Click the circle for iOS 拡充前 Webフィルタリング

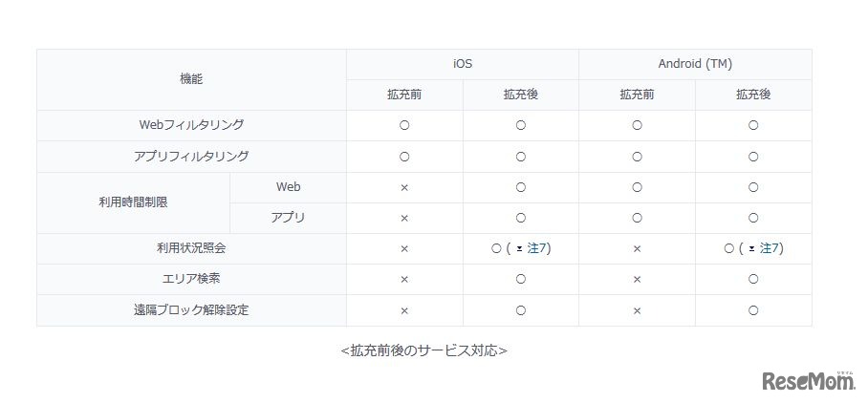[404, 125]
